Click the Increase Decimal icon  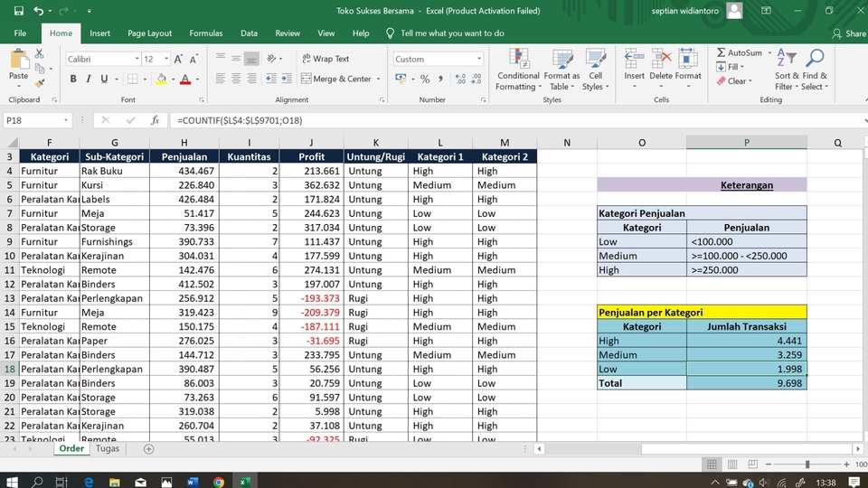pos(460,80)
